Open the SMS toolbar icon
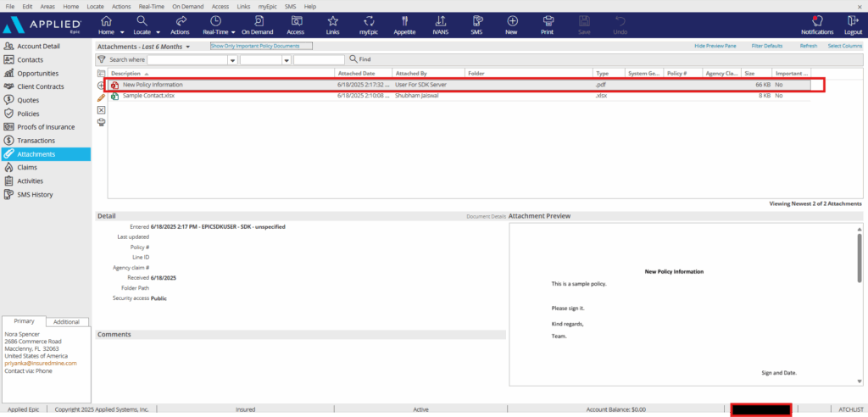 pos(476,21)
